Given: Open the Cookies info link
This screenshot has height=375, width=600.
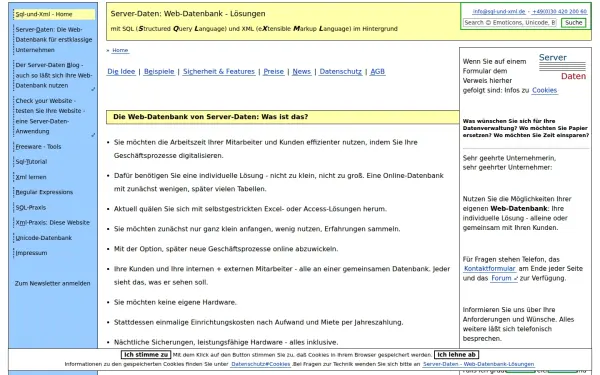Looking at the screenshot, I should (545, 90).
